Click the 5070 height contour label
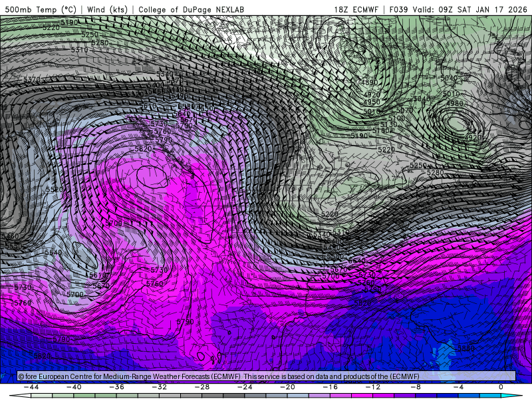This screenshot has height=399, width=532. 405,110
